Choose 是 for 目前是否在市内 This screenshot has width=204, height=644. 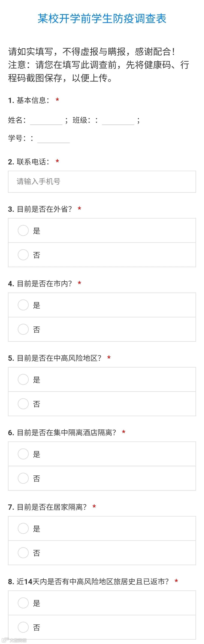point(23,305)
